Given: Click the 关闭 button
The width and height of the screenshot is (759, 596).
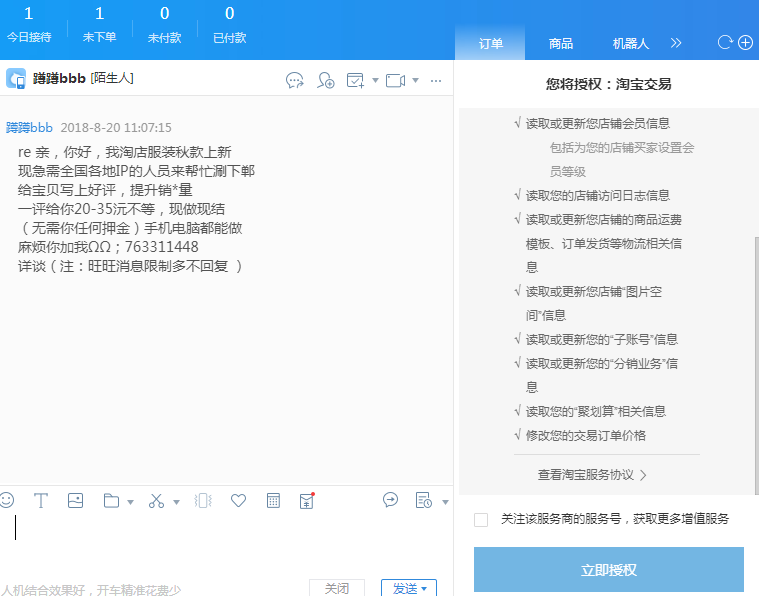Looking at the screenshot, I should pos(337,588).
